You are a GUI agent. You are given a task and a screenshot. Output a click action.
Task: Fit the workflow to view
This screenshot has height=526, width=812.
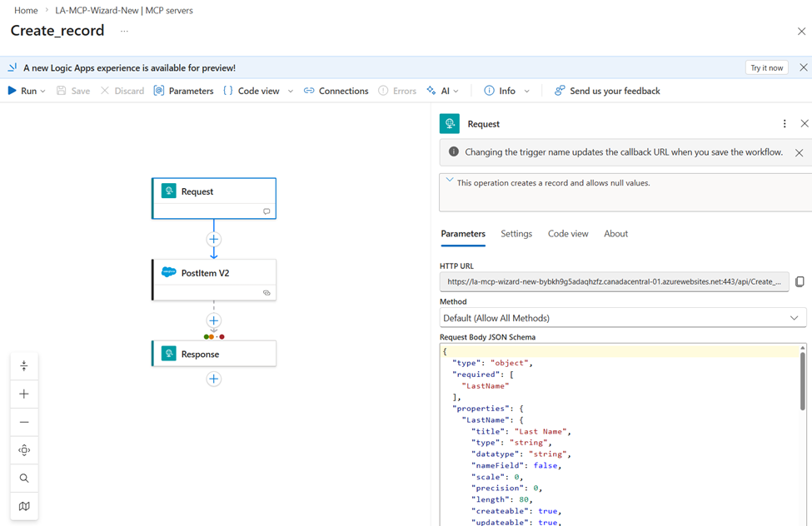point(24,450)
